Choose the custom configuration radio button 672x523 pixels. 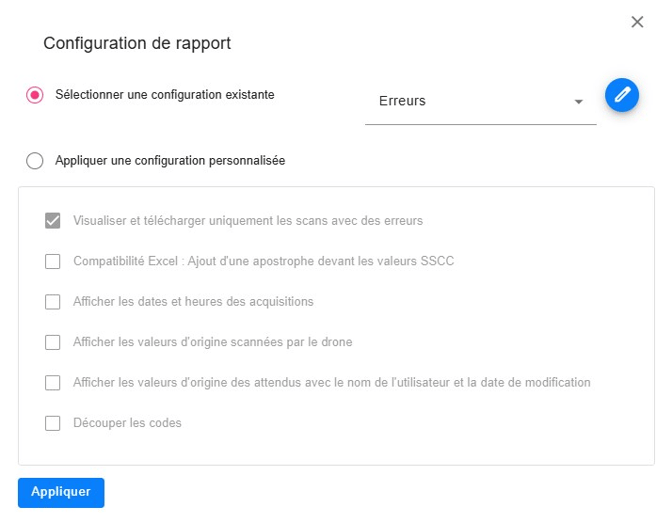tap(35, 160)
